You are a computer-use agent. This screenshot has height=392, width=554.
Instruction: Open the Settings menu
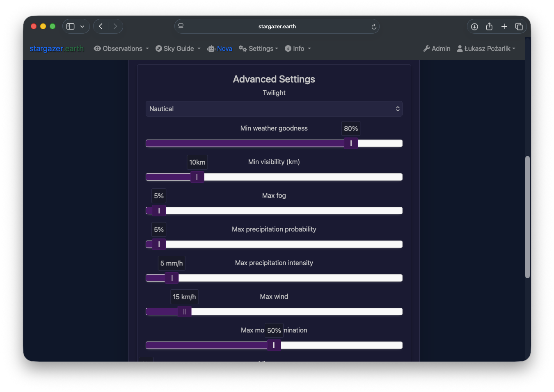coord(259,48)
